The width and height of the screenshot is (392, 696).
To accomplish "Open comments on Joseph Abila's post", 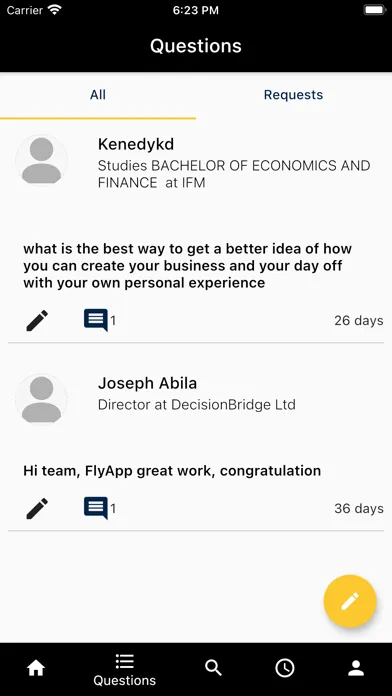I will pyautogui.click(x=96, y=508).
